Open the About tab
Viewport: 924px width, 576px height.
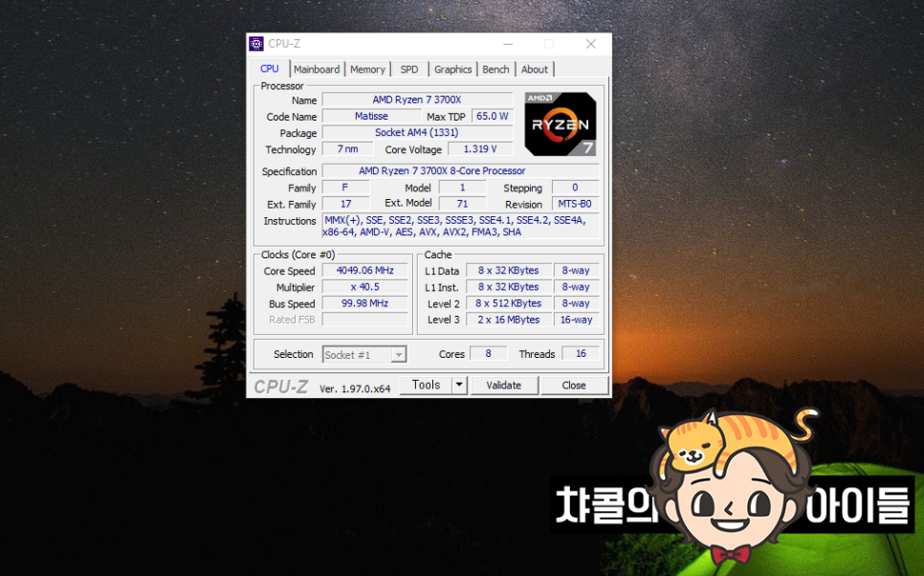pos(535,70)
